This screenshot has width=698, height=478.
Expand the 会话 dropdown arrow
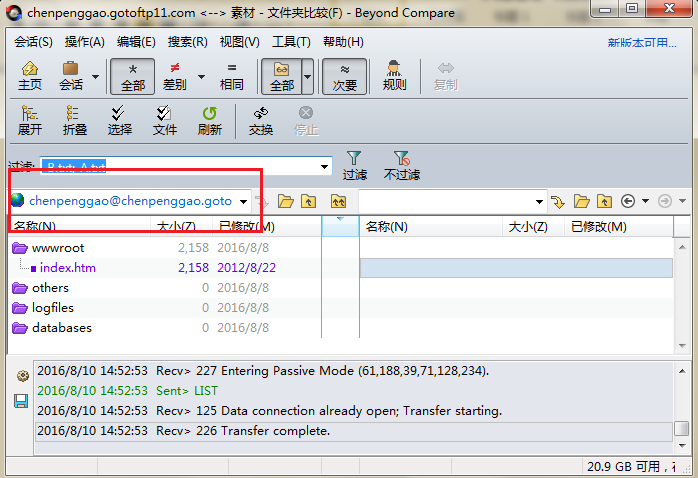(x=95, y=77)
